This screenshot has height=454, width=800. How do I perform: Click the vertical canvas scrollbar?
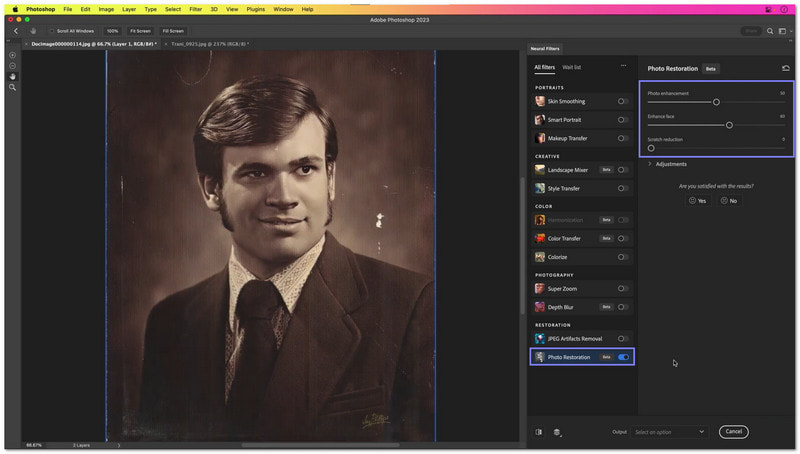pyautogui.click(x=522, y=245)
